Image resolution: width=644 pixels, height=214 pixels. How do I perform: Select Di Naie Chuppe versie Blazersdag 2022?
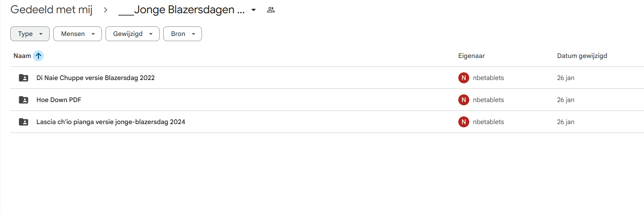click(x=95, y=78)
